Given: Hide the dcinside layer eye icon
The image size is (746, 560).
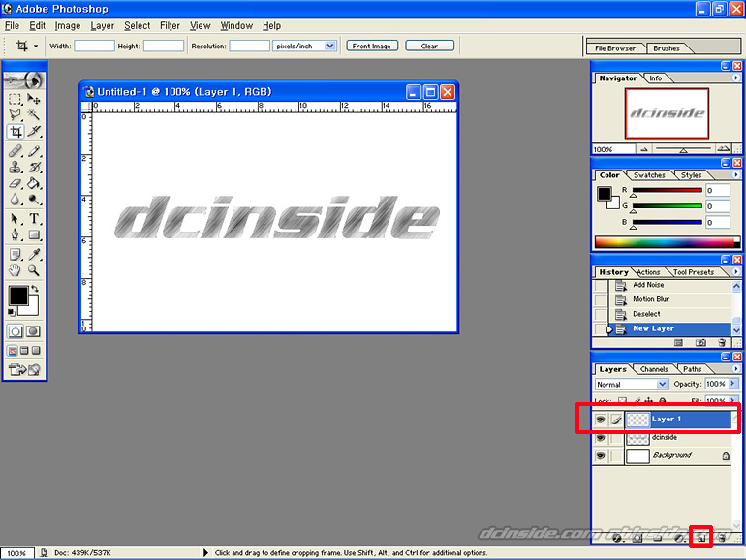Looking at the screenshot, I should coord(601,437).
